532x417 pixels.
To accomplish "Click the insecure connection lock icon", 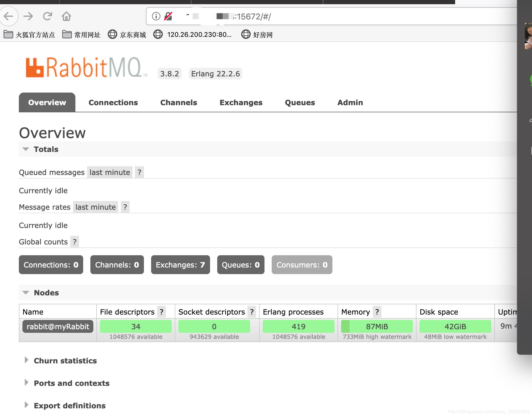I will 168,16.
